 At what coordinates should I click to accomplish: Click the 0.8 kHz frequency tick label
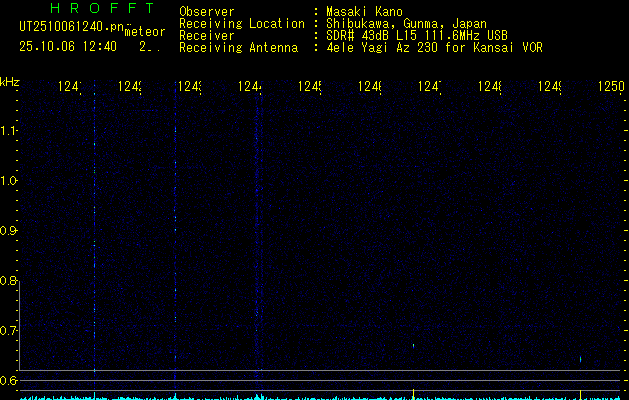(10, 281)
